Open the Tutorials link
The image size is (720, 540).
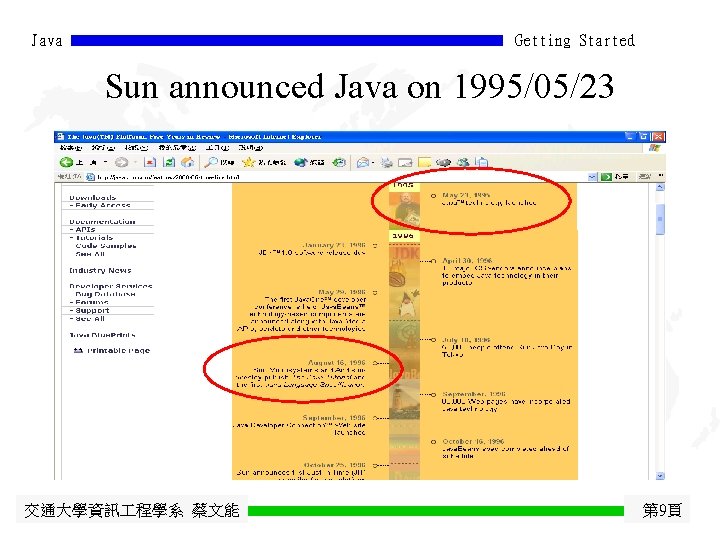[x=94, y=238]
